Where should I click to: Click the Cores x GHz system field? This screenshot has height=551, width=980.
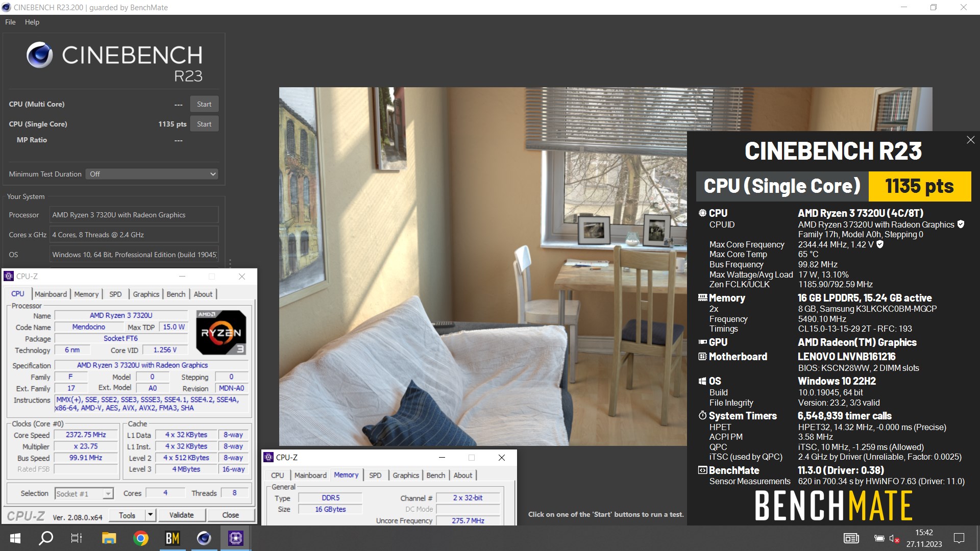coord(134,235)
